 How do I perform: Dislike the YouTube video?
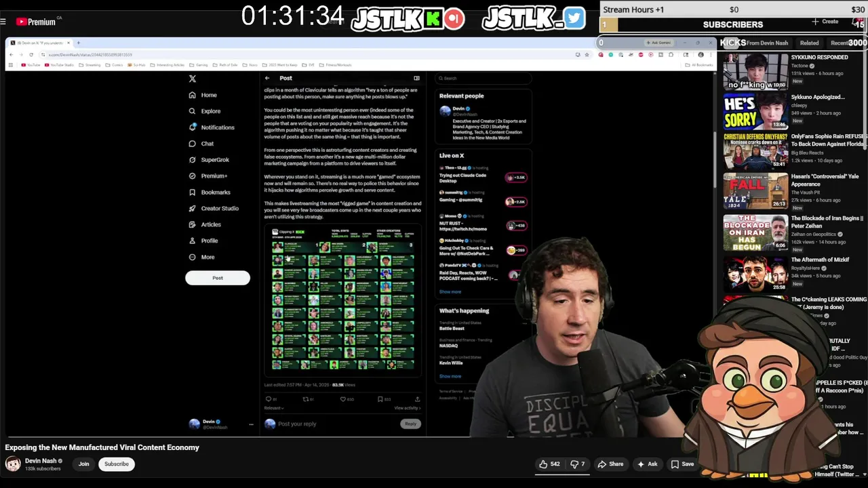(x=577, y=464)
